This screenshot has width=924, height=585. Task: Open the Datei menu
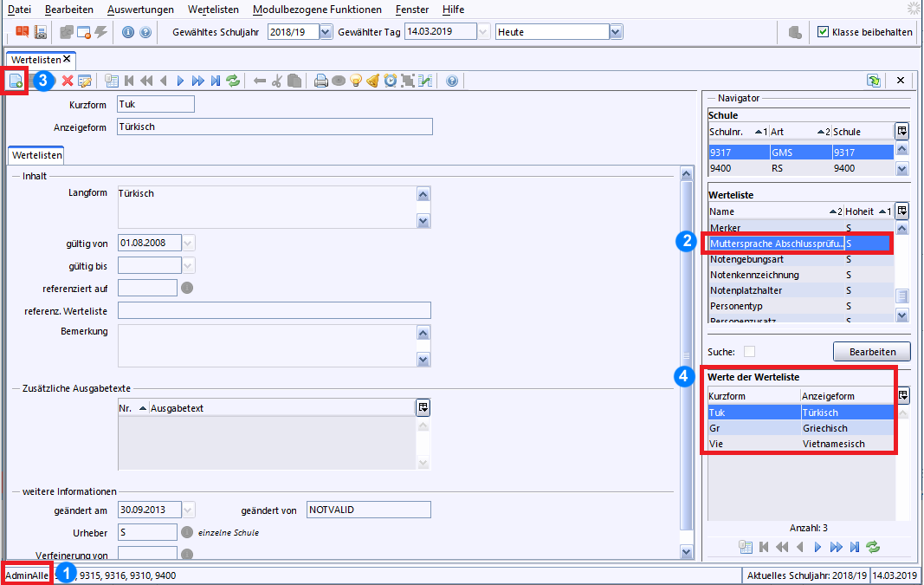coord(19,10)
